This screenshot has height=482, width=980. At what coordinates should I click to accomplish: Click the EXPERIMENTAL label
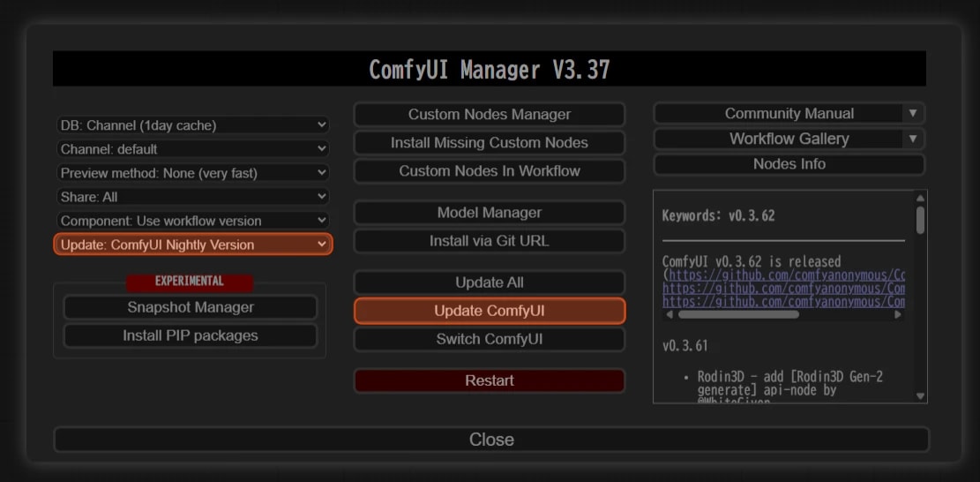tap(190, 282)
